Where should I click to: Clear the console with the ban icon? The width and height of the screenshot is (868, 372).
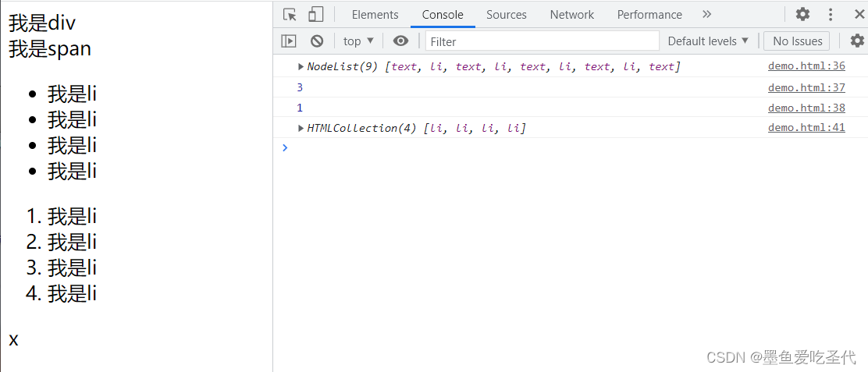tap(317, 41)
